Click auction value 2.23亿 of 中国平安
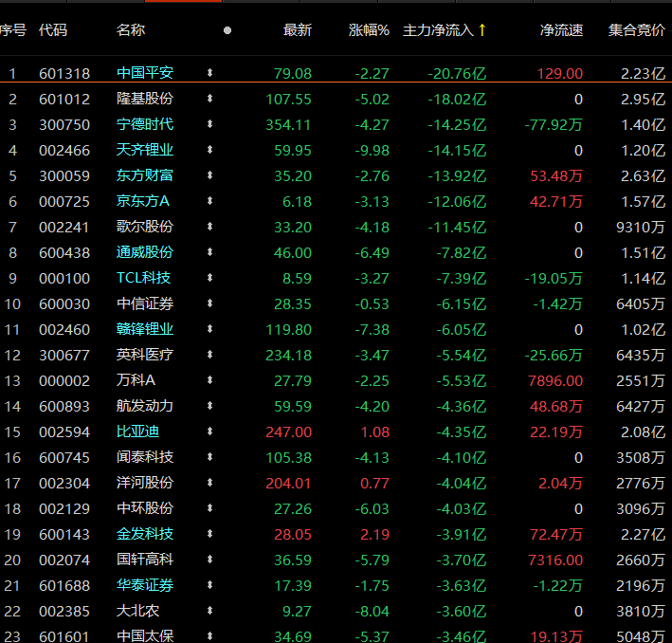The width and height of the screenshot is (672, 643). point(644,74)
